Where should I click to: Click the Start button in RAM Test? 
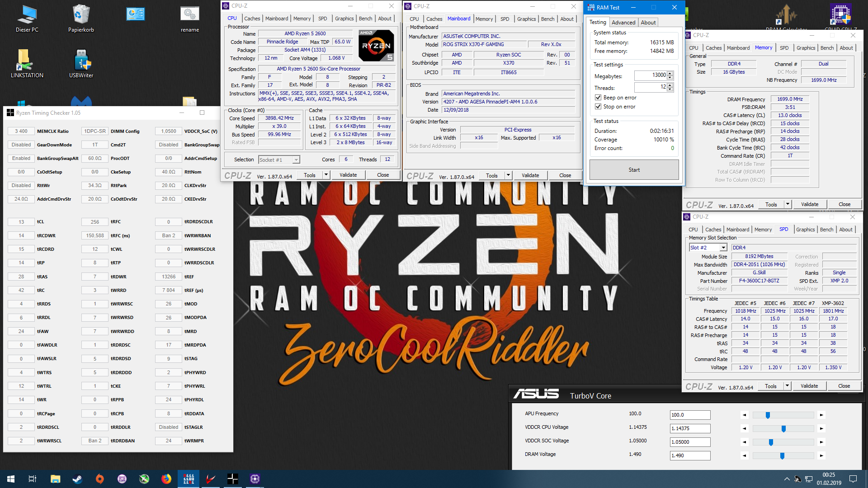point(634,170)
